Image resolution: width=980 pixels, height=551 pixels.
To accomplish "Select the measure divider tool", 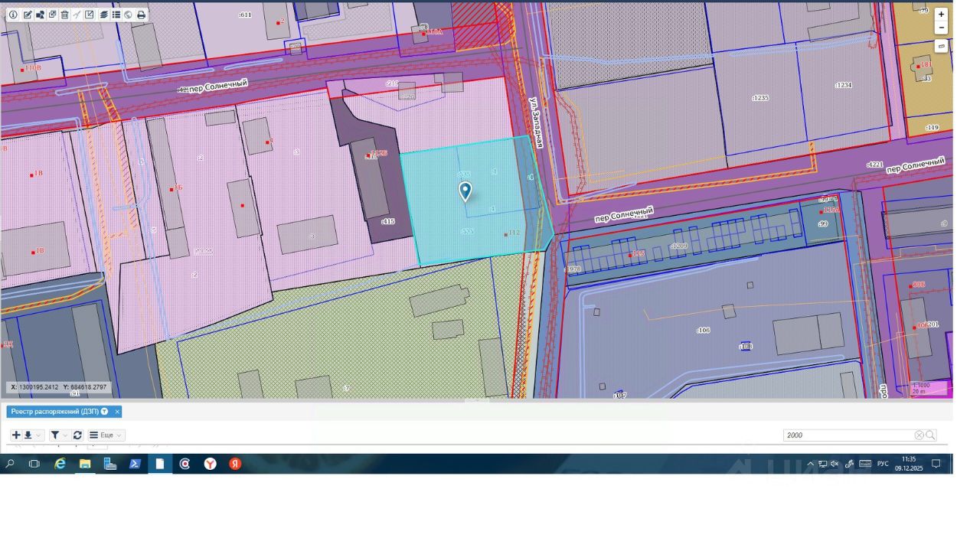I will click(77, 15).
